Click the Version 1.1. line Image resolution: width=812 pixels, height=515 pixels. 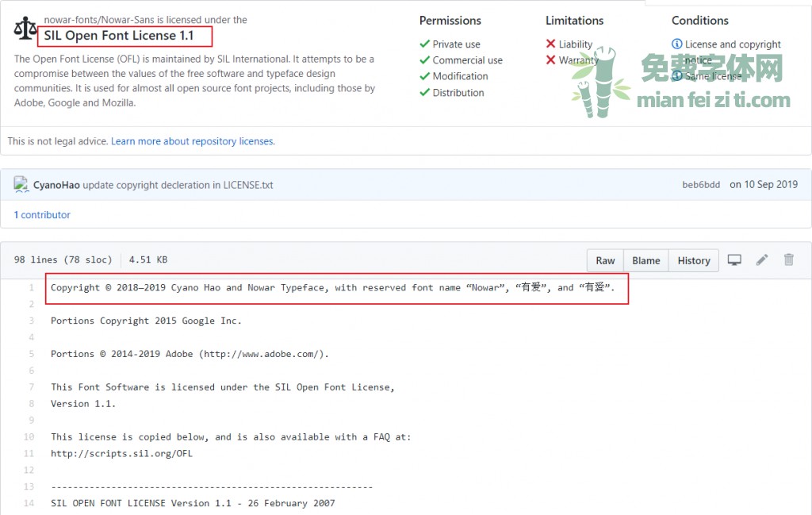pos(83,404)
